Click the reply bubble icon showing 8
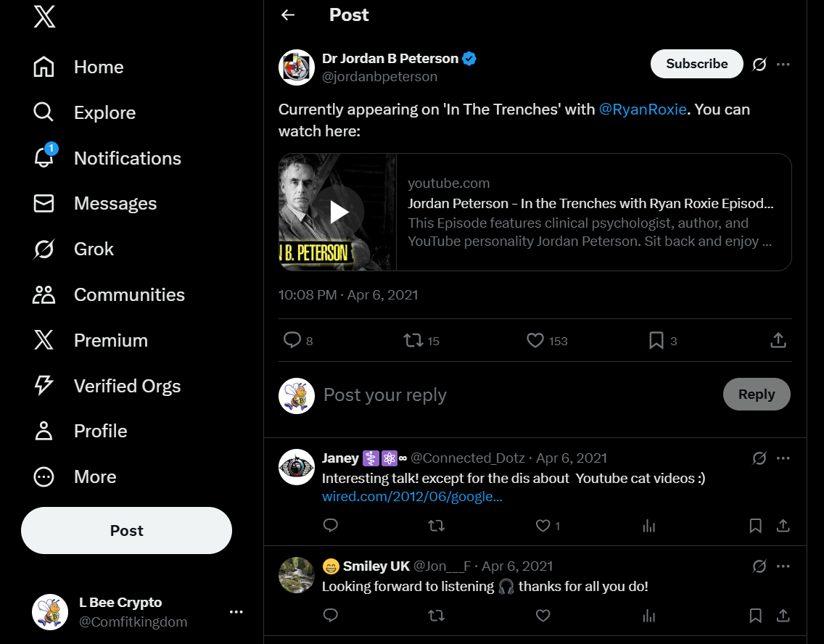824x644 pixels. pyautogui.click(x=292, y=340)
